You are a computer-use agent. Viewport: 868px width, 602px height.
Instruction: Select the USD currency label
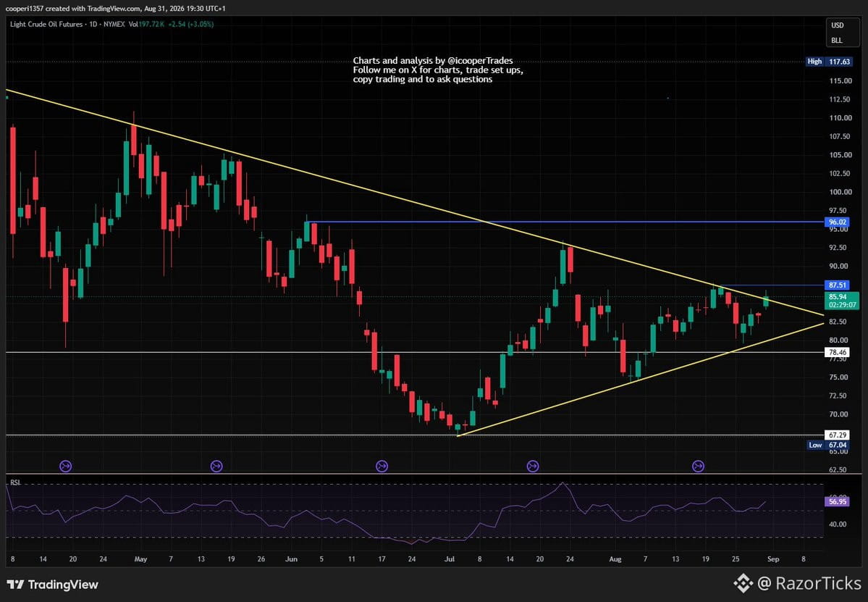pos(837,25)
